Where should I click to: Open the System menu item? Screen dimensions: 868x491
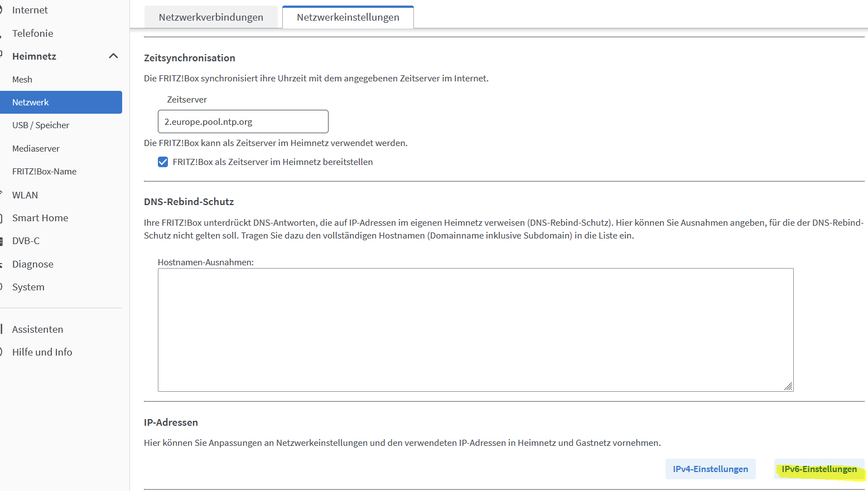pyautogui.click(x=28, y=287)
